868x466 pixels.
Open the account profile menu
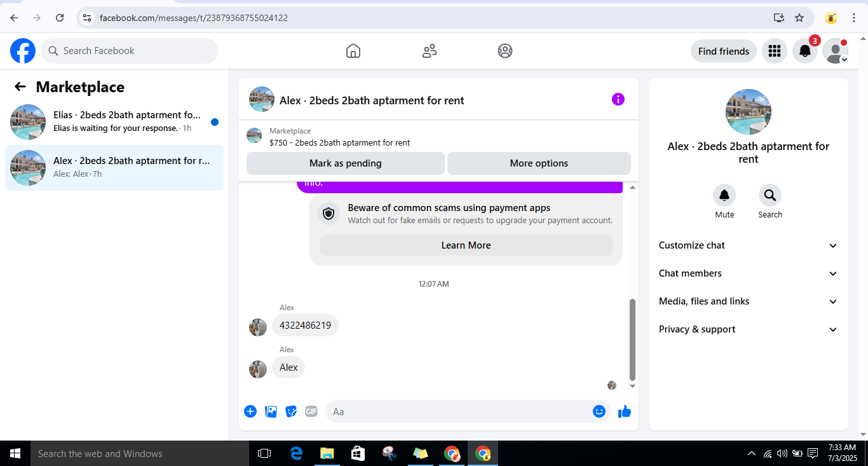(836, 51)
